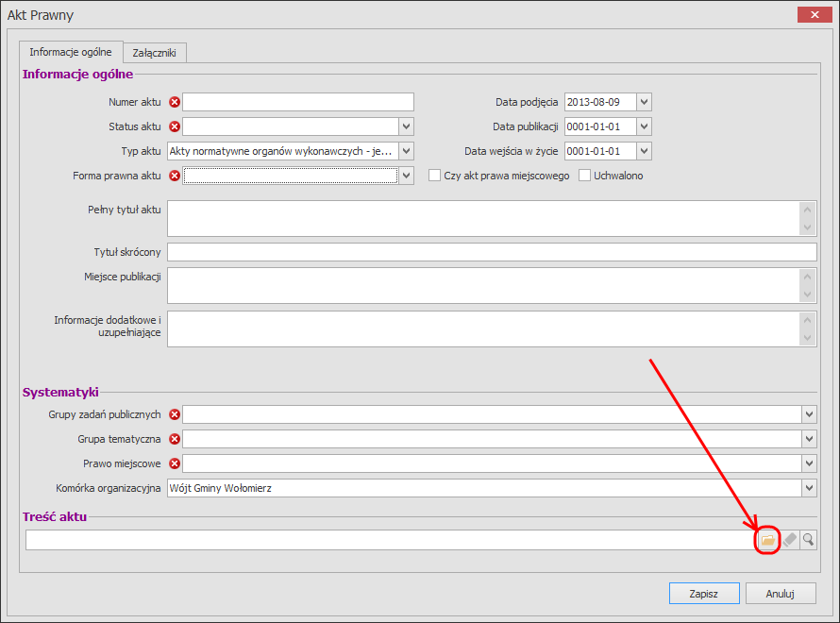Click the error icon next to Status aktu
The width and height of the screenshot is (840, 623).
point(175,126)
